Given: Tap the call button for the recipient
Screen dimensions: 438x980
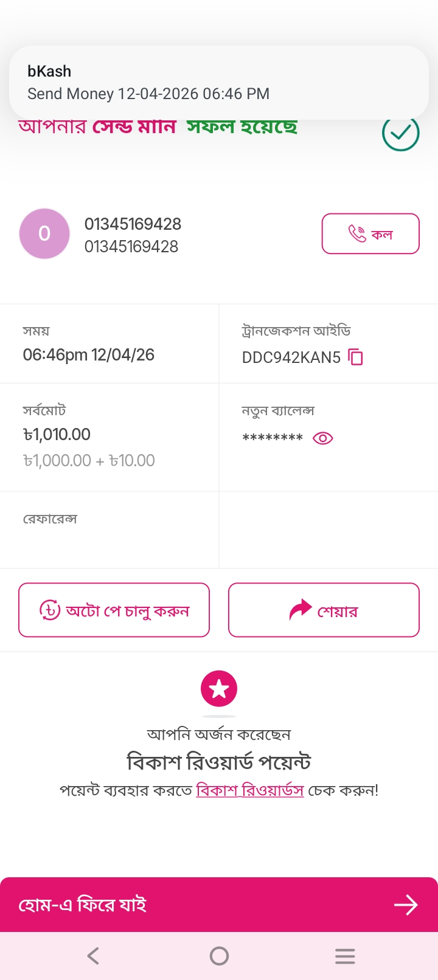Looking at the screenshot, I should click(x=370, y=233).
